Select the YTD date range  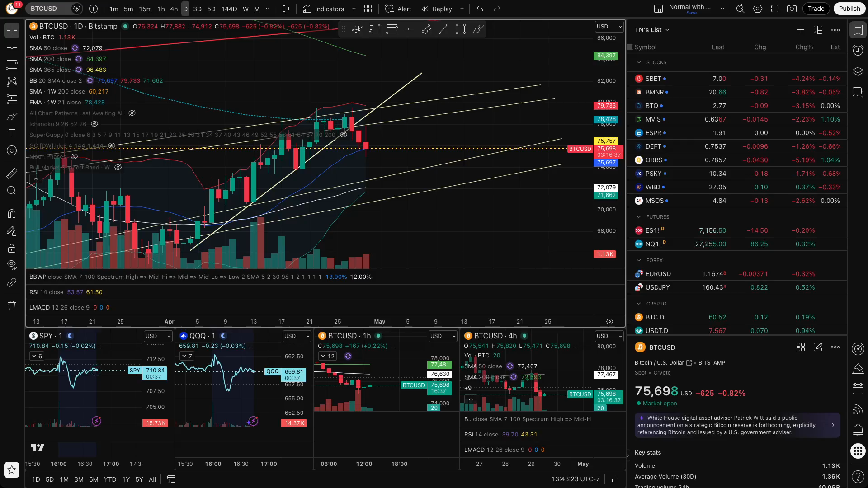[110, 479]
